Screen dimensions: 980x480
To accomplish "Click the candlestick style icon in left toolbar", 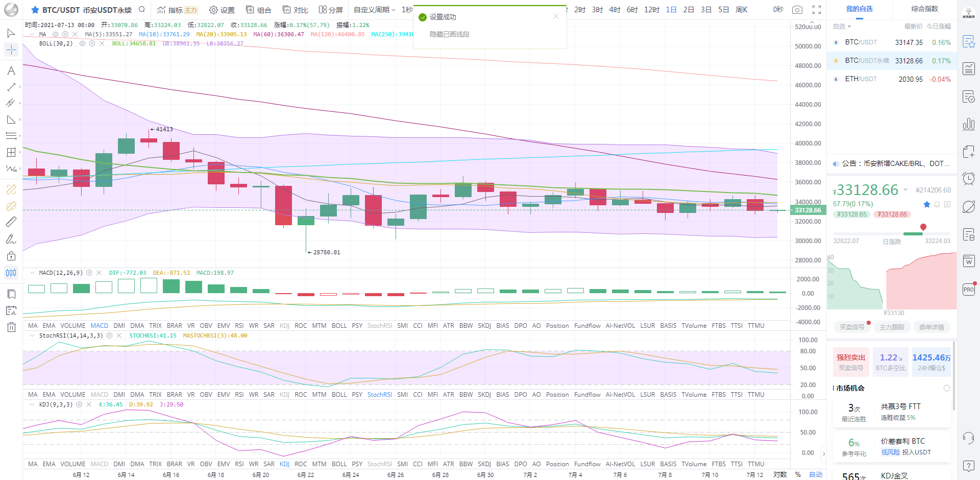I will click(x=11, y=273).
